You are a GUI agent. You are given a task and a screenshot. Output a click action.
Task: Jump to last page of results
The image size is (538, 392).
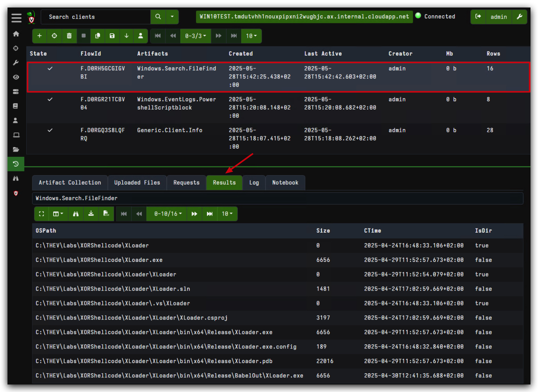pos(210,214)
